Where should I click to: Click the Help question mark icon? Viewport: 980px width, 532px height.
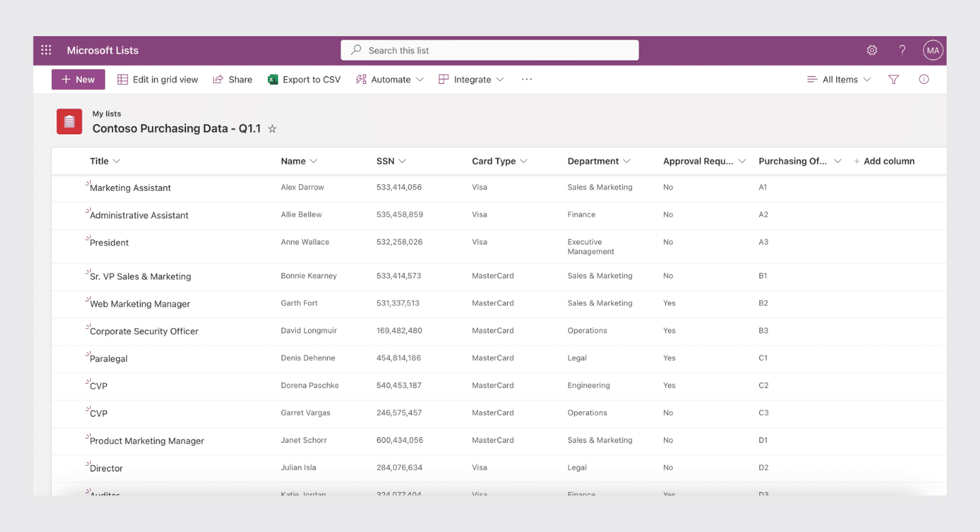(x=902, y=50)
